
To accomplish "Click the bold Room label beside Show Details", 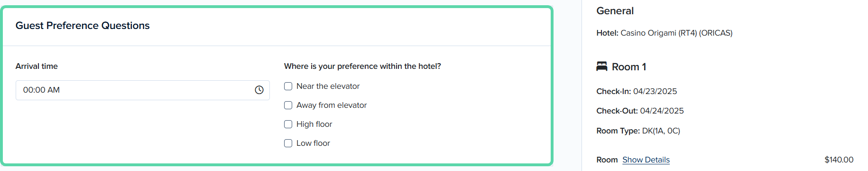I will [607, 160].
